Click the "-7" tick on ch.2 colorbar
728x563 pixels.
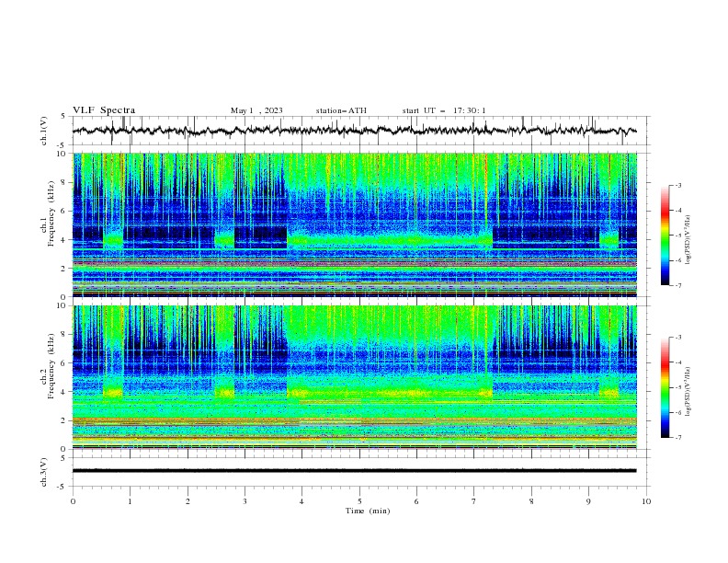point(678,437)
